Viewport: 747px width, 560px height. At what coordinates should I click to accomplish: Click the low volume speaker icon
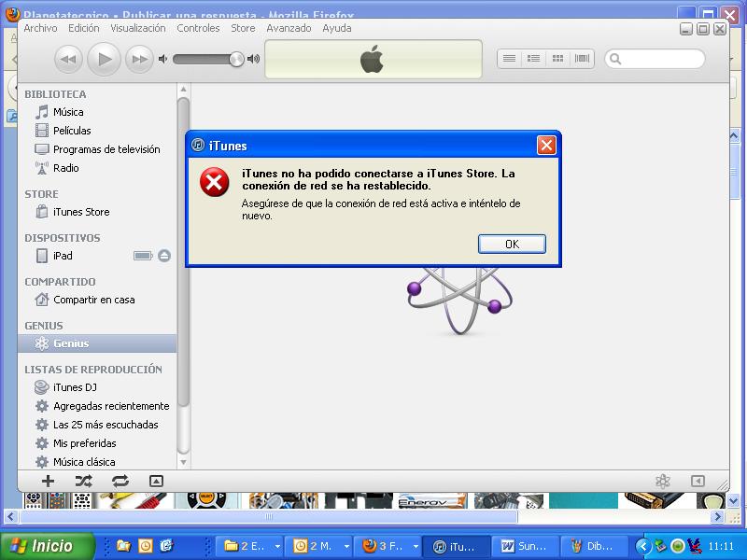click(x=162, y=59)
